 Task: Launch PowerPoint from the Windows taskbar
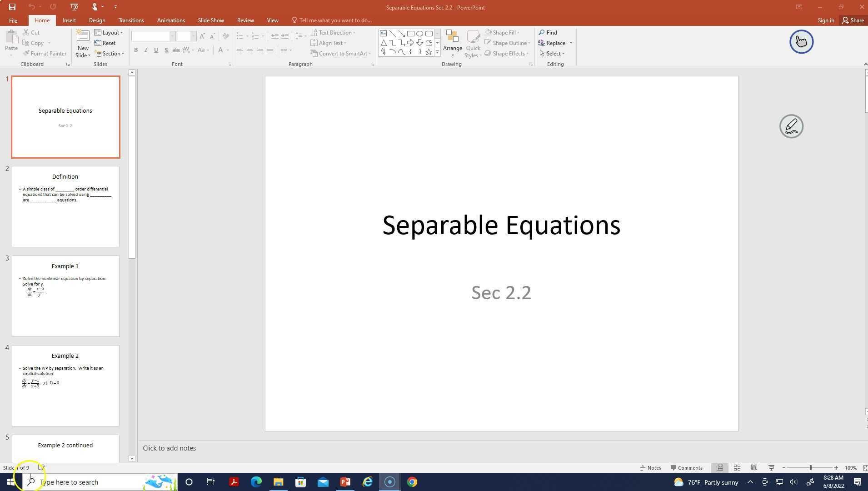[345, 482]
